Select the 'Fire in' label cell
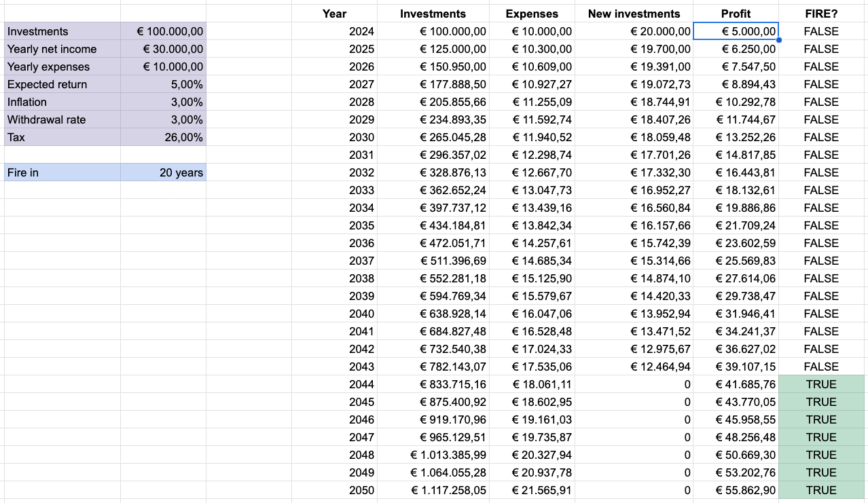Image resolution: width=868 pixels, height=503 pixels. 62,172
